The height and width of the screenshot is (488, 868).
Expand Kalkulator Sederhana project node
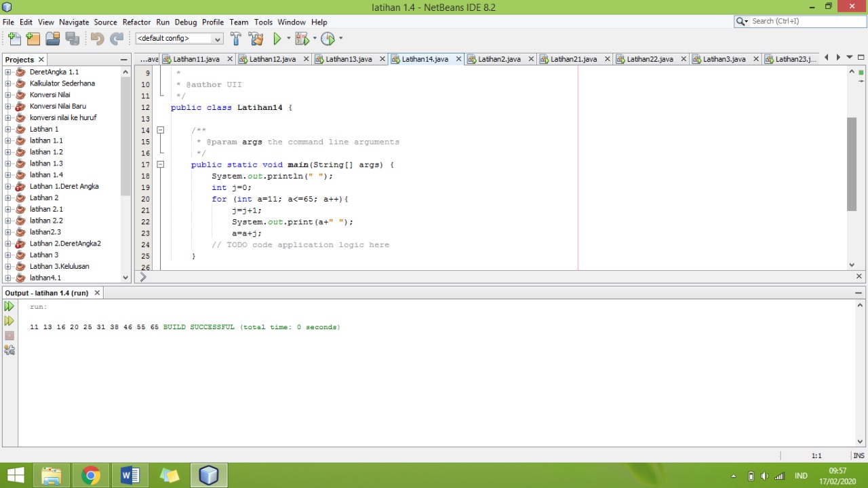point(7,83)
